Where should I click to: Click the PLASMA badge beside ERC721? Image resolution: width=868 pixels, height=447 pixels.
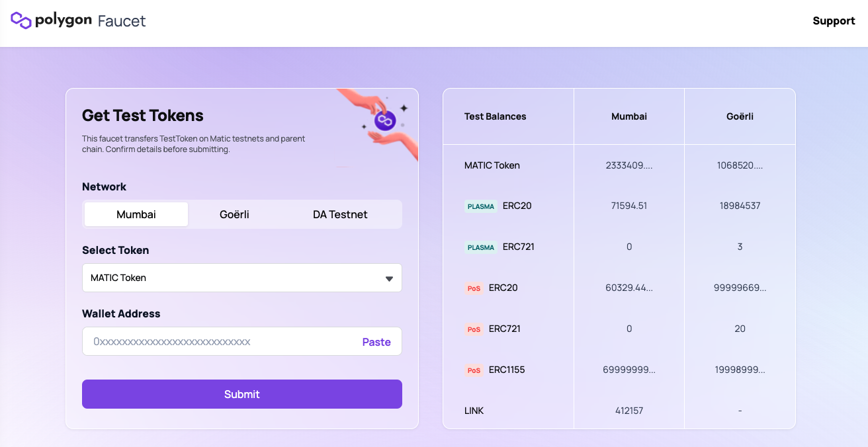(481, 247)
